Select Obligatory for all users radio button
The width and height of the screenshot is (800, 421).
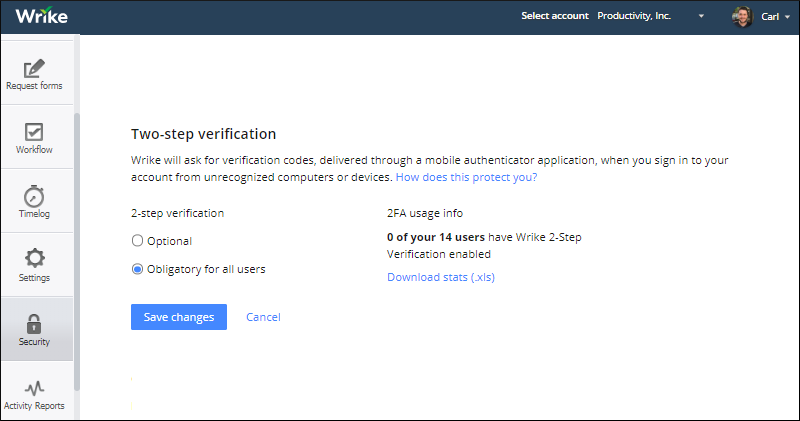137,269
